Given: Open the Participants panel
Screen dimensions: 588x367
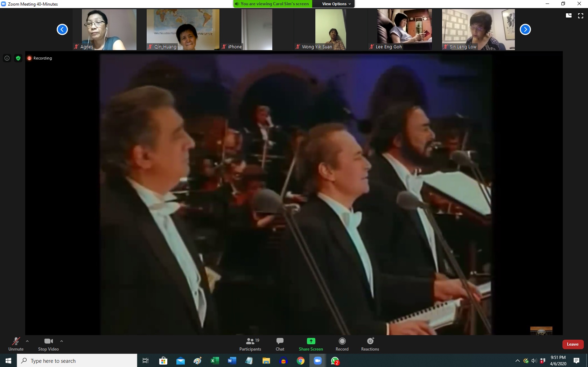Looking at the screenshot, I should pyautogui.click(x=250, y=344).
